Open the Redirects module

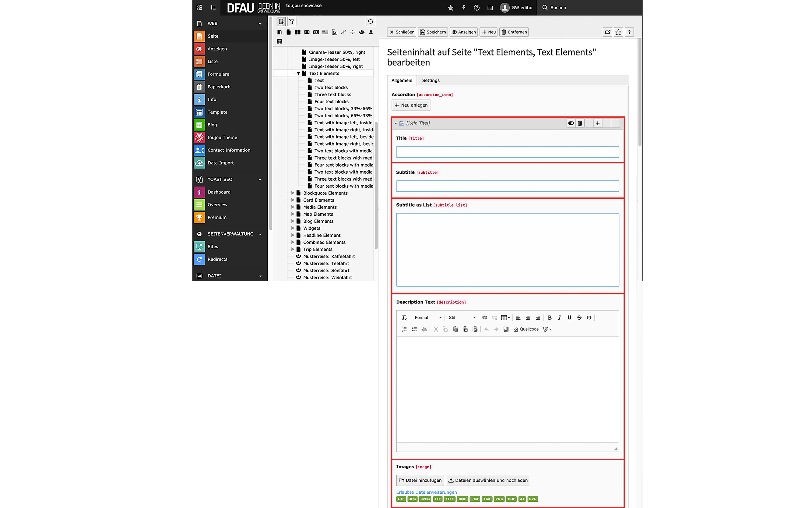tap(230, 259)
